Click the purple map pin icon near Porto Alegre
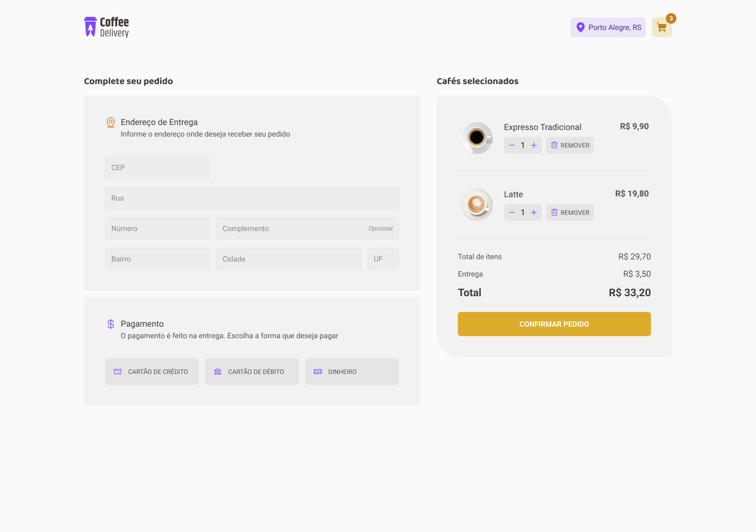Viewport: 756px width, 532px height. (x=581, y=27)
